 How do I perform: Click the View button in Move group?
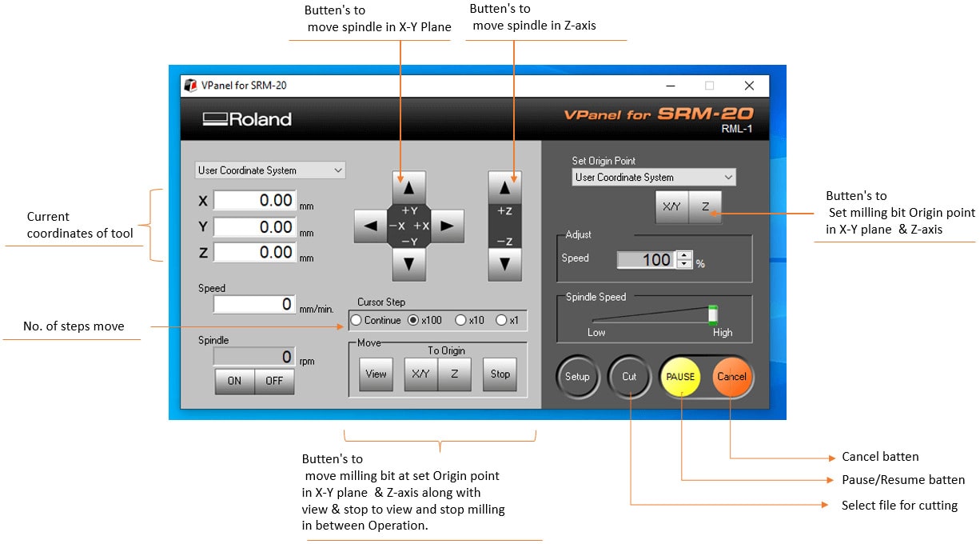376,374
